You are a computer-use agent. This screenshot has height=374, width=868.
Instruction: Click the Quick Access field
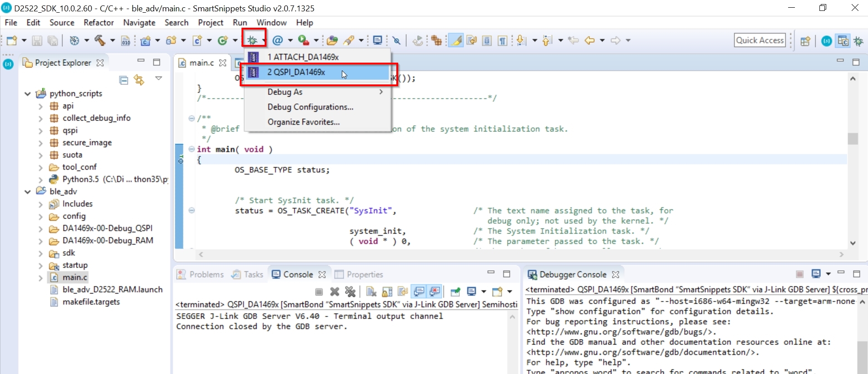[x=760, y=40]
